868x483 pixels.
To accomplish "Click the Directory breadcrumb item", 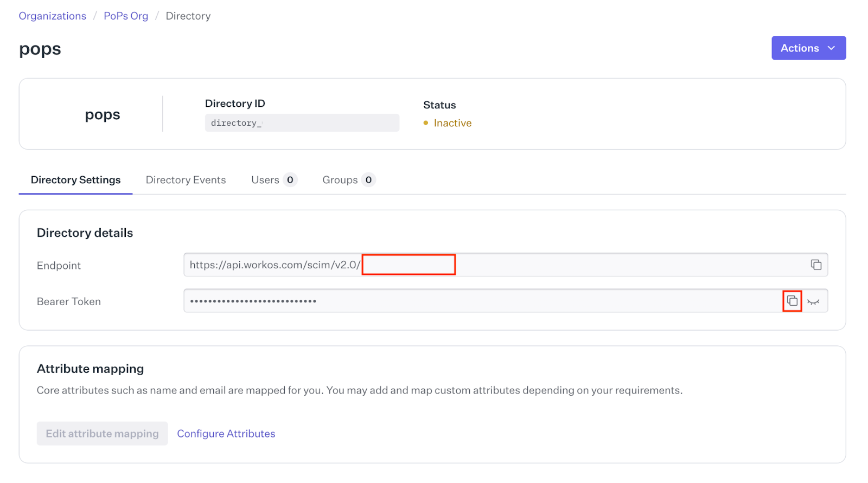I will (x=188, y=16).
